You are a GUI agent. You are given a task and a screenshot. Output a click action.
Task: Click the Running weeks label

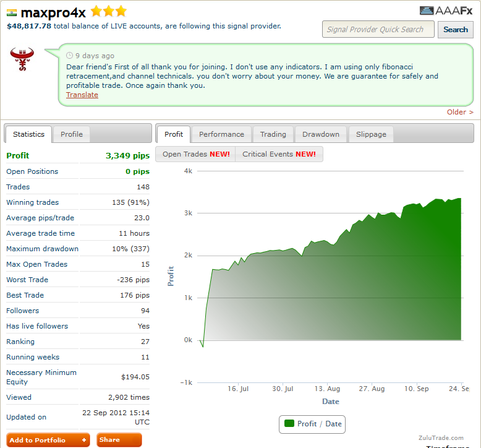point(33,357)
